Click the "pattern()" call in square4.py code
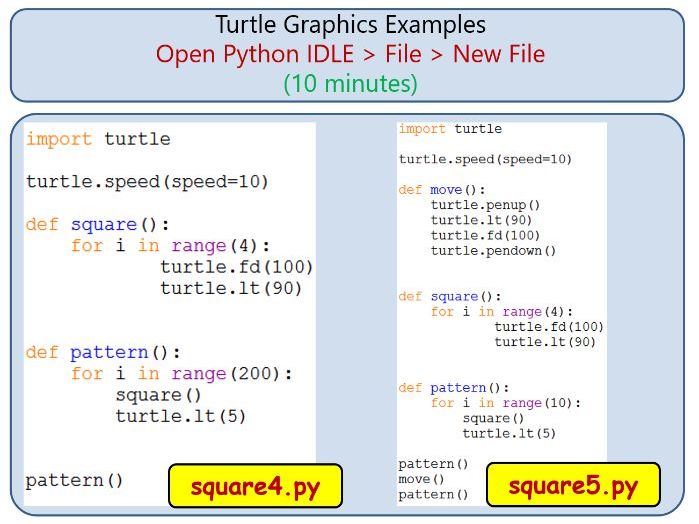This screenshot has width=699, height=524. coord(74,481)
